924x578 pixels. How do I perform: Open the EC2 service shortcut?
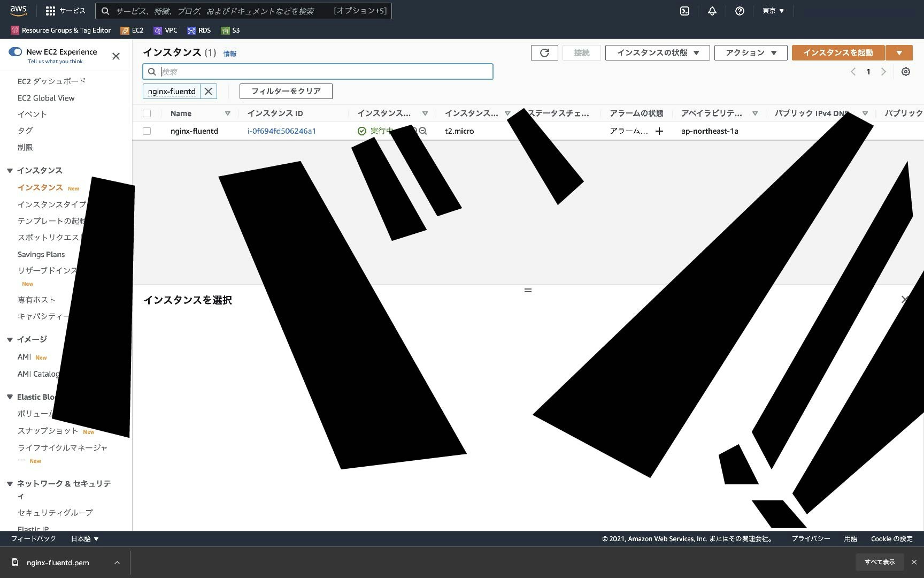[132, 31]
